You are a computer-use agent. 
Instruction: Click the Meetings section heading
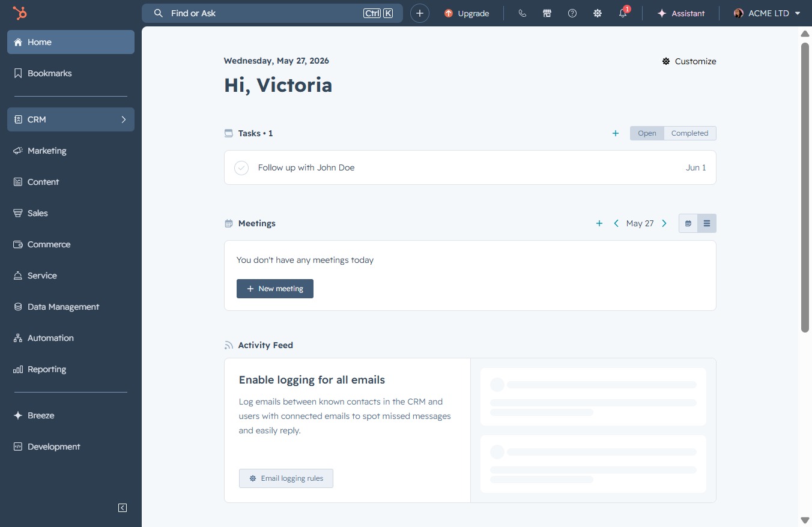tap(257, 223)
